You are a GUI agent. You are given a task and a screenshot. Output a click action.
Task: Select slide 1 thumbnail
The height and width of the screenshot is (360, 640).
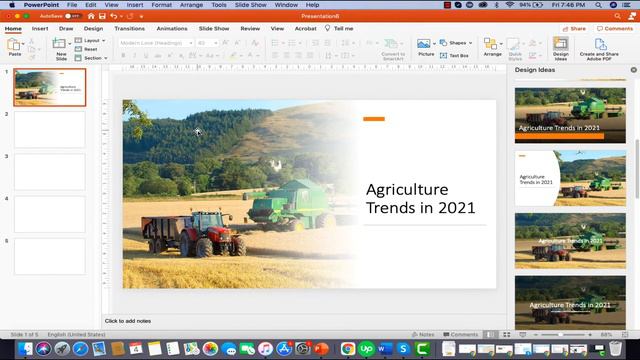coord(50,87)
